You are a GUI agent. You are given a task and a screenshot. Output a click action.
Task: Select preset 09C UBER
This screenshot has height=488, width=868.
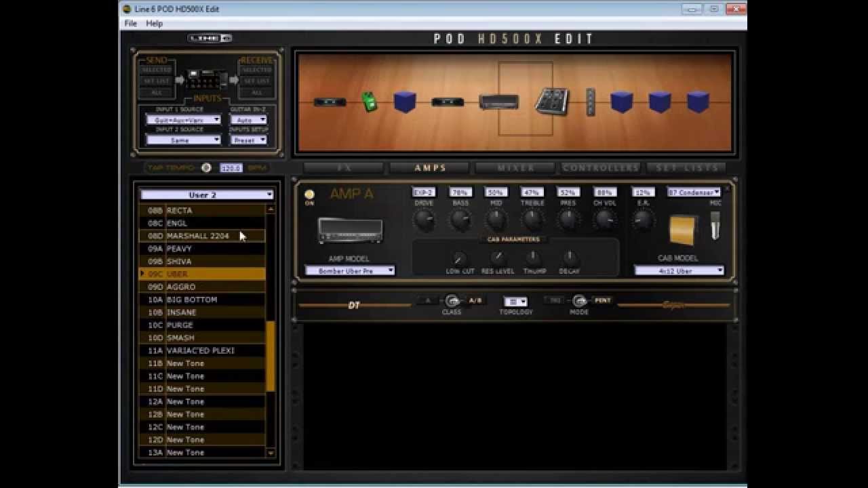(x=202, y=274)
